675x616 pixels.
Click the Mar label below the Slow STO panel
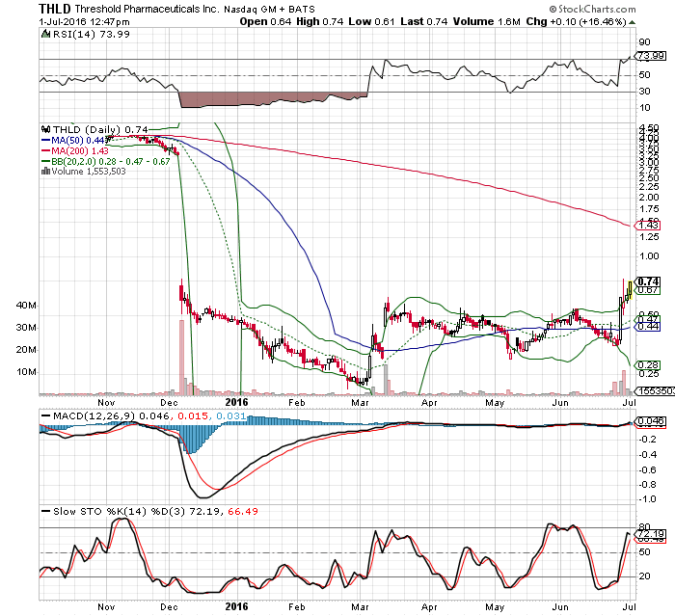point(361,606)
